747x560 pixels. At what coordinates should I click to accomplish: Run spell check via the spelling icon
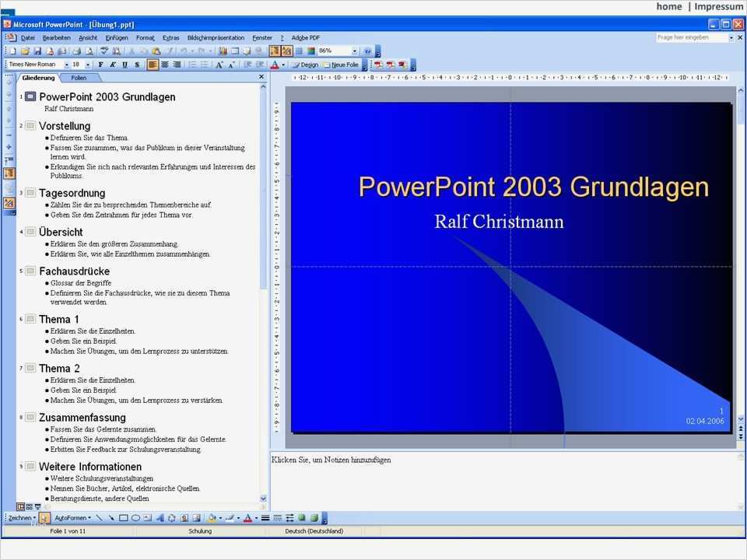point(104,51)
